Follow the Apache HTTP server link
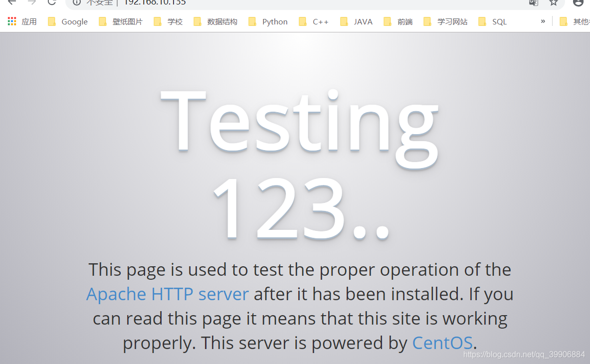Image resolution: width=590 pixels, height=364 pixels. tap(168, 294)
